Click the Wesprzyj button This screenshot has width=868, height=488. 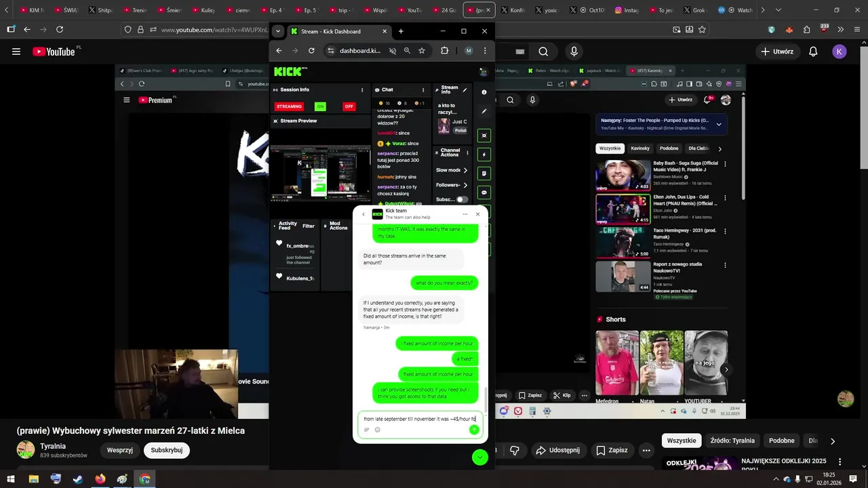point(120,450)
